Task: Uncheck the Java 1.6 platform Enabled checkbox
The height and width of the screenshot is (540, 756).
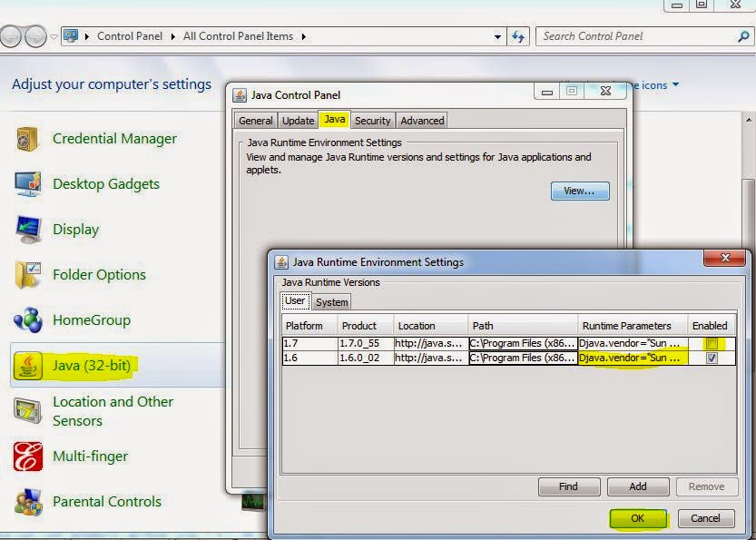Action: 712,358
